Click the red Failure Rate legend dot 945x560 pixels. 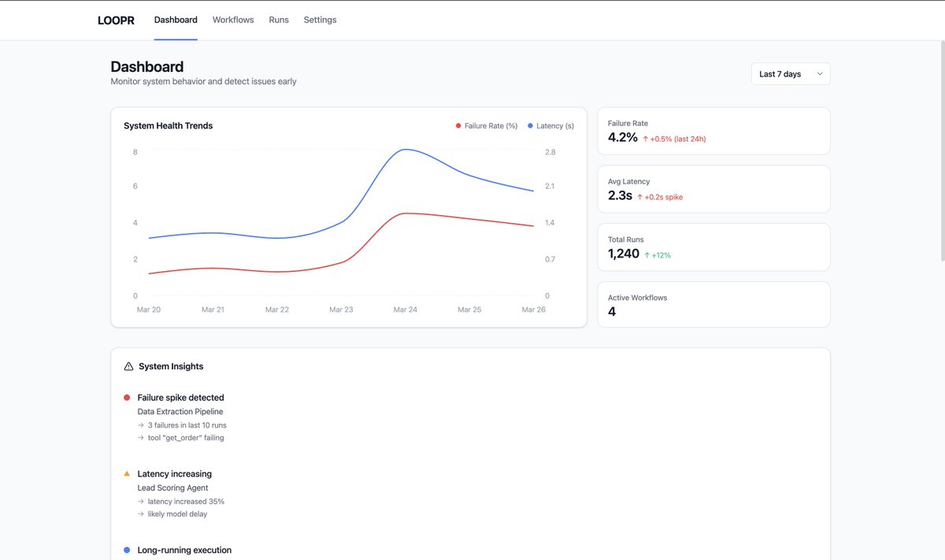(x=458, y=126)
